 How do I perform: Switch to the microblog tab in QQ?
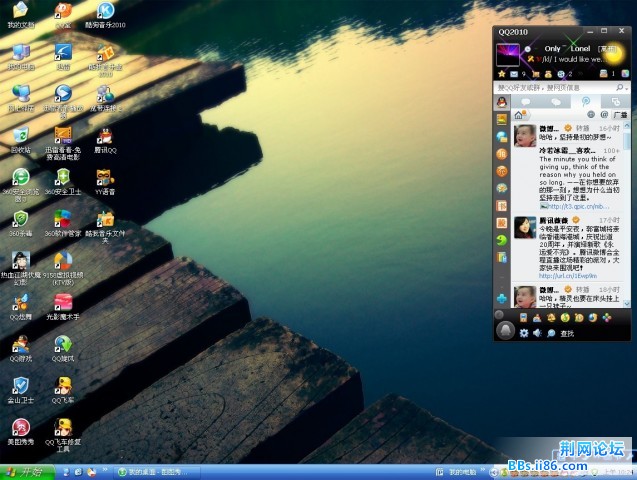pyautogui.click(x=587, y=102)
